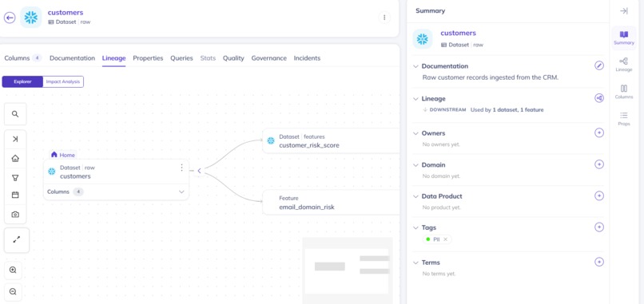Select the Lineage tab
Image resolution: width=644 pixels, height=304 pixels.
click(x=113, y=58)
